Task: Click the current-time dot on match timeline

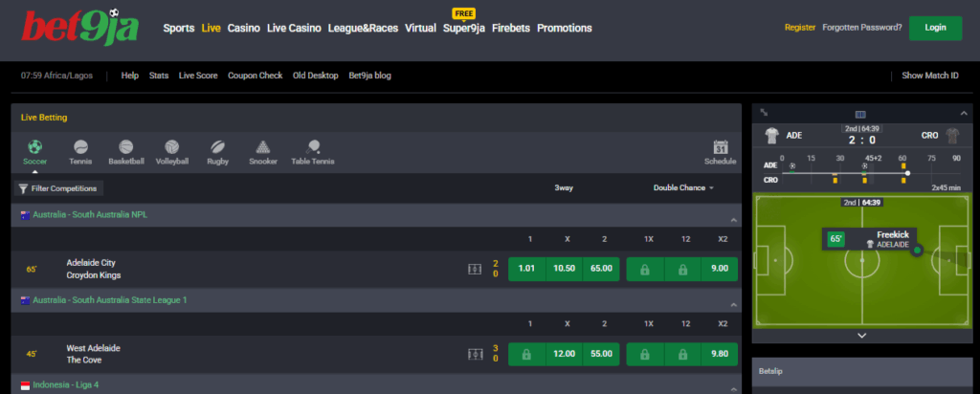Action: (907, 173)
